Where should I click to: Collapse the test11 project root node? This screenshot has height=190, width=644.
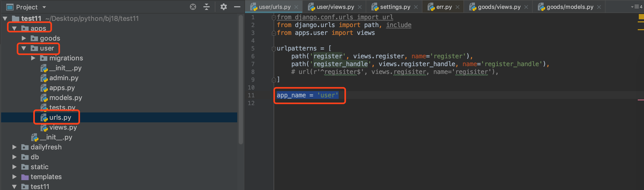click(x=5, y=18)
